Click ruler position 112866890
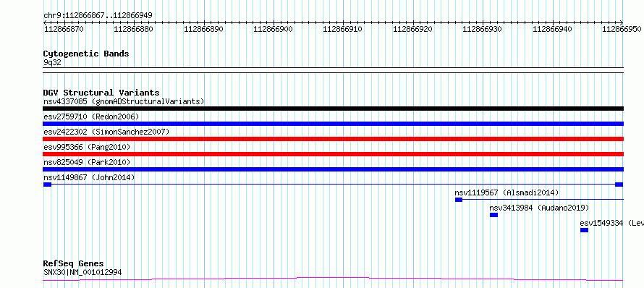644x288 pixels. pyautogui.click(x=204, y=29)
